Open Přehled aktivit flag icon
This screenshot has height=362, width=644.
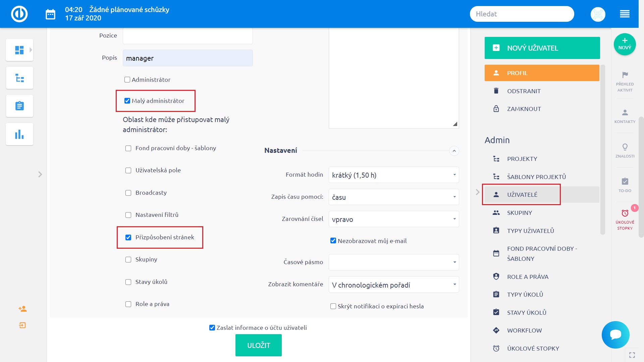[x=625, y=75]
